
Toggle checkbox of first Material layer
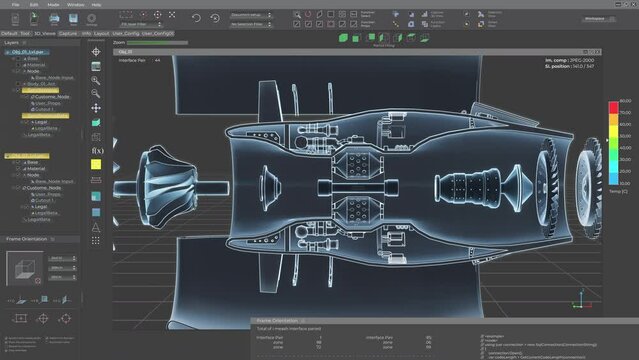click(x=18, y=65)
